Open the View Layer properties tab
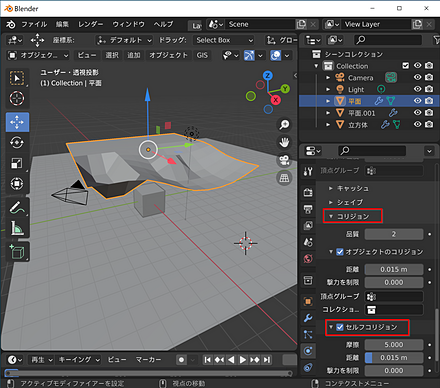This screenshot has height=388, width=440. tap(308, 226)
